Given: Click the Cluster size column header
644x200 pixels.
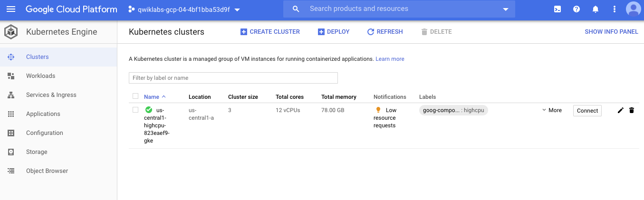Looking at the screenshot, I should [x=243, y=97].
